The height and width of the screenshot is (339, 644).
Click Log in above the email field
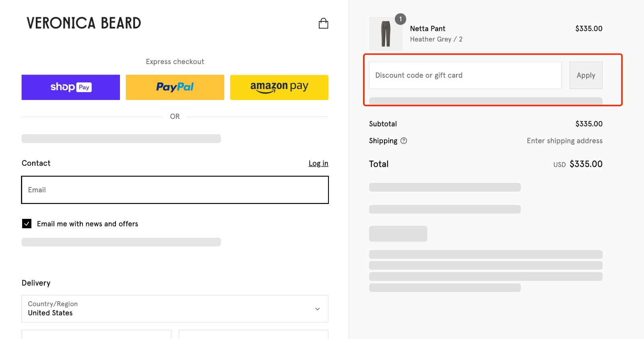click(318, 163)
